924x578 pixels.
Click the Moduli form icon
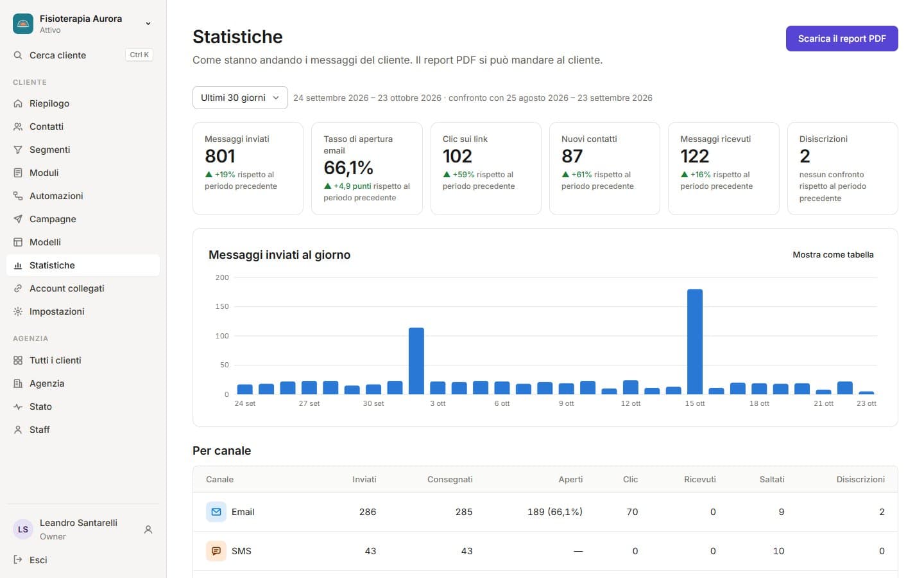click(18, 173)
